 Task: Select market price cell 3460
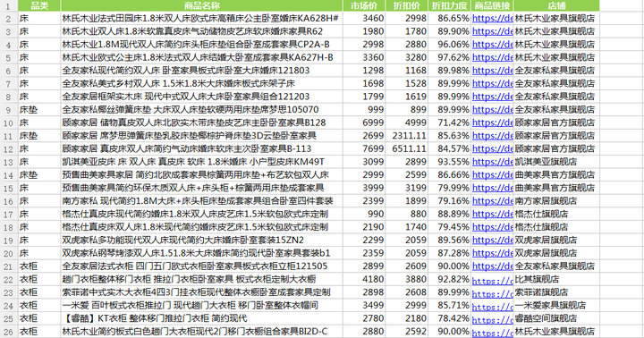[364, 18]
